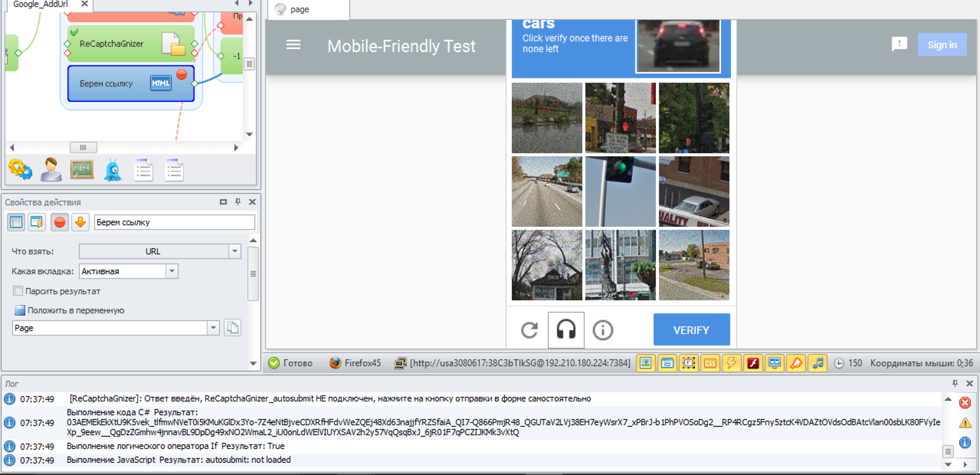Click the Sign in button
This screenshot has height=475, width=980.
click(942, 45)
